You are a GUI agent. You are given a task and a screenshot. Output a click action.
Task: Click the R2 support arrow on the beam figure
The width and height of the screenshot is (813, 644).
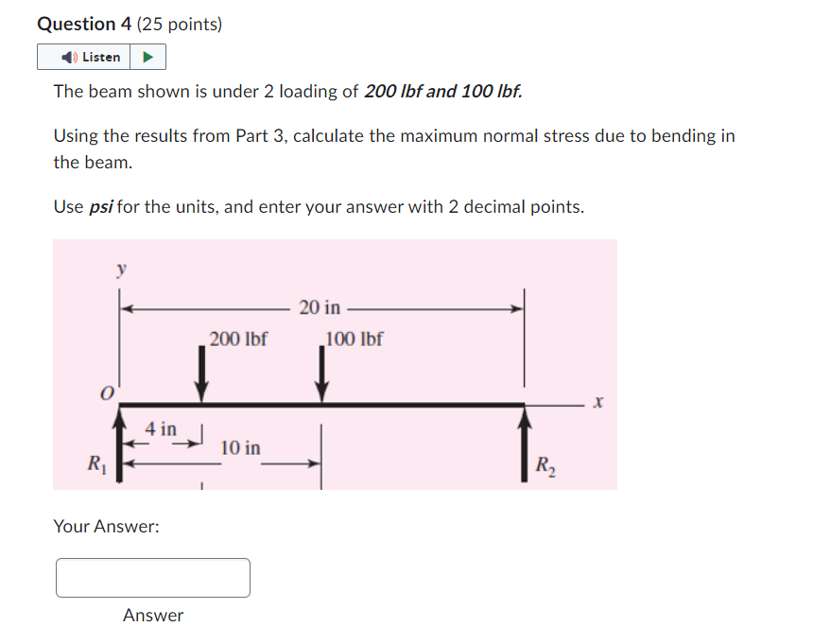[526, 444]
